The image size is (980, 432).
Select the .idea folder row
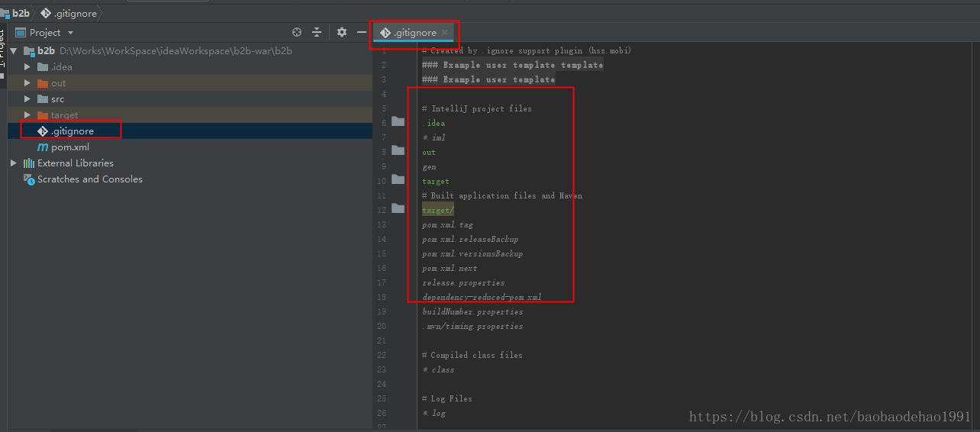tap(191, 67)
